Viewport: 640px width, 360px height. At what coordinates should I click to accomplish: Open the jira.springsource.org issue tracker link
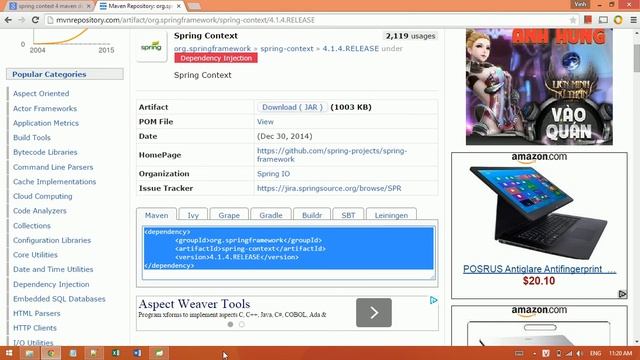click(x=329, y=188)
